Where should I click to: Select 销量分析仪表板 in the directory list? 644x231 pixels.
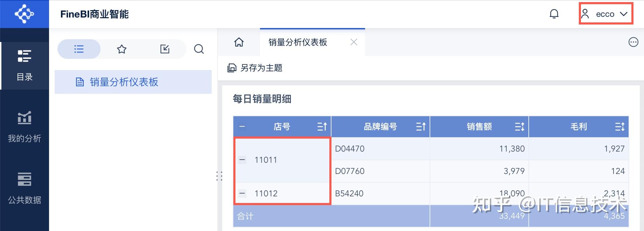pos(124,82)
